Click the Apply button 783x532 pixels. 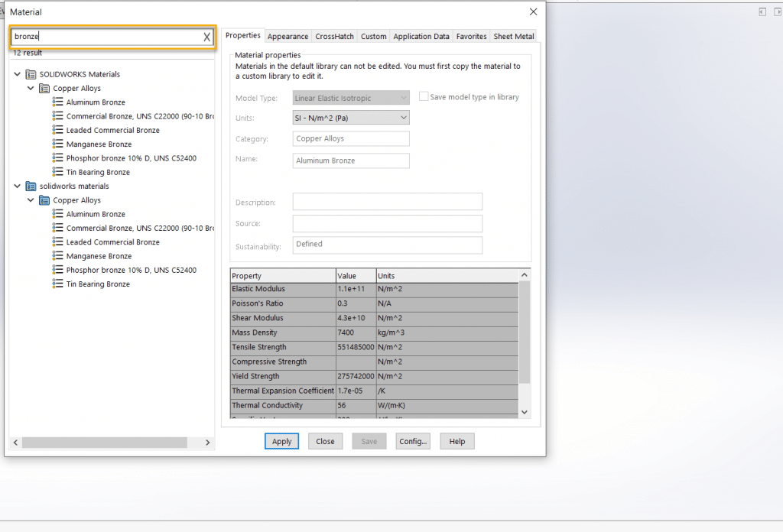click(281, 441)
